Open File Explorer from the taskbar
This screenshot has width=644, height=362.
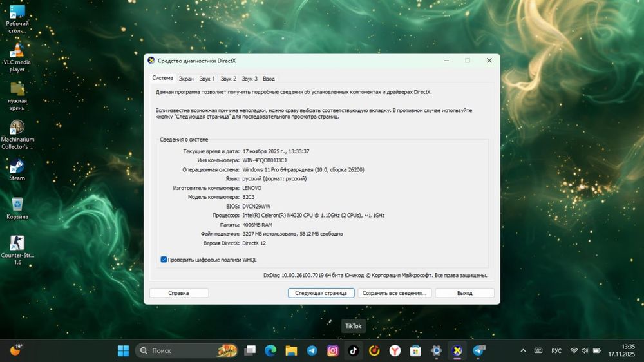291,350
